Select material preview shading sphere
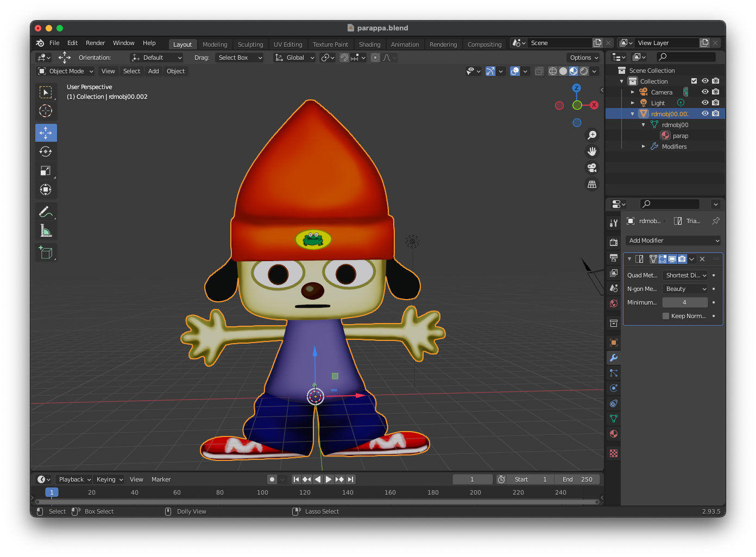 pyautogui.click(x=574, y=71)
